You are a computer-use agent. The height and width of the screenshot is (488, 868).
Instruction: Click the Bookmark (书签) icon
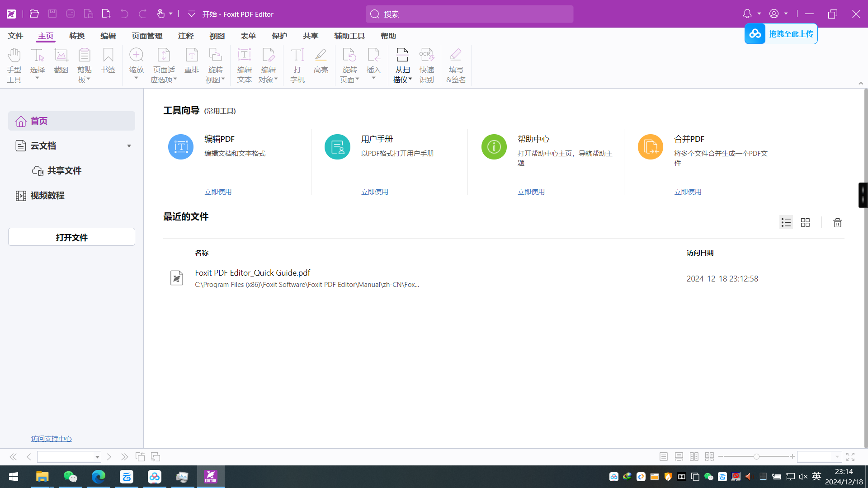coord(108,56)
